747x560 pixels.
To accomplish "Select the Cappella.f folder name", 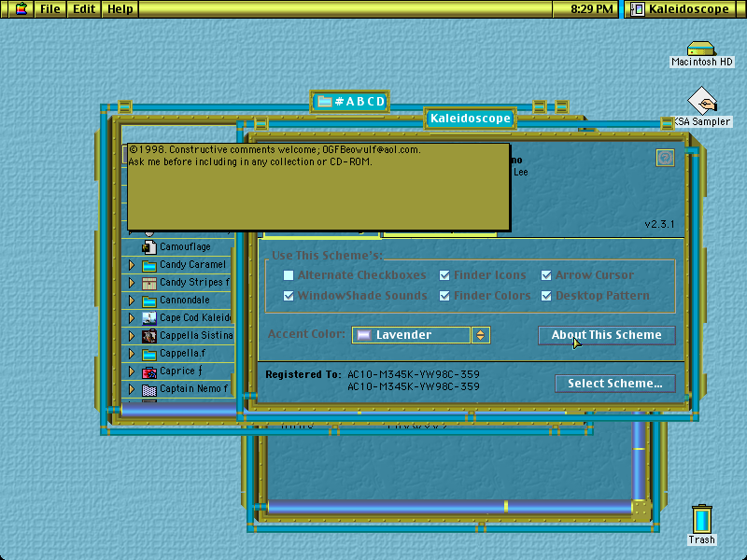I will [x=182, y=354].
